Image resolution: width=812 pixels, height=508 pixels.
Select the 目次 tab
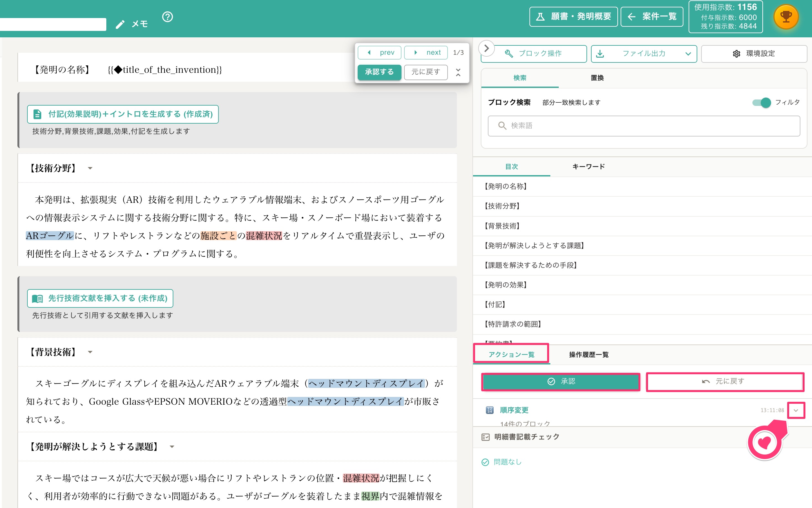click(x=511, y=167)
